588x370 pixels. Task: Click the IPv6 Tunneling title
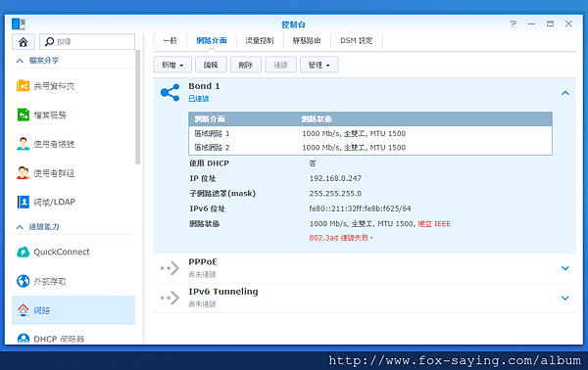pyautogui.click(x=223, y=292)
